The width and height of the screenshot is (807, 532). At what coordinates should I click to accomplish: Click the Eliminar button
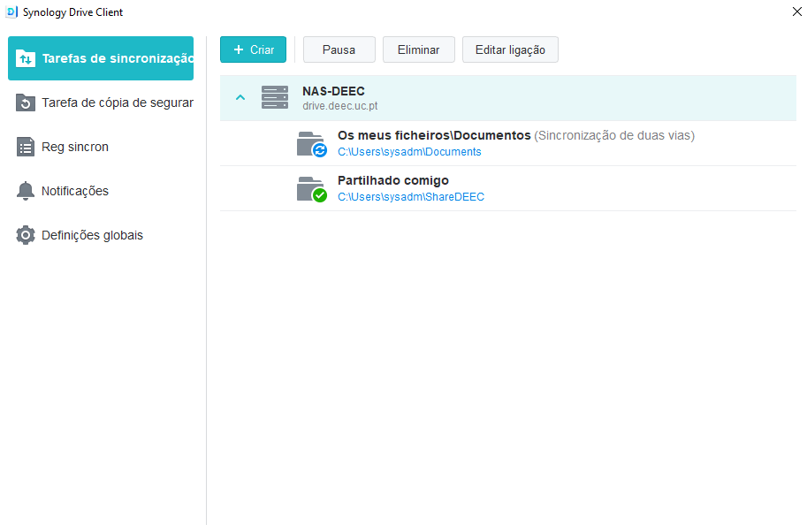click(418, 49)
